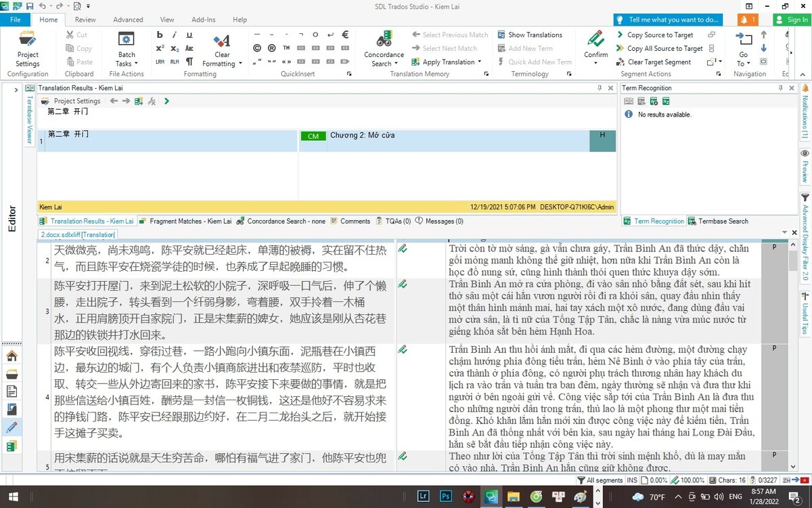Image resolution: width=812 pixels, height=508 pixels.
Task: Switch to the Review ribbon tab
Action: (x=85, y=20)
